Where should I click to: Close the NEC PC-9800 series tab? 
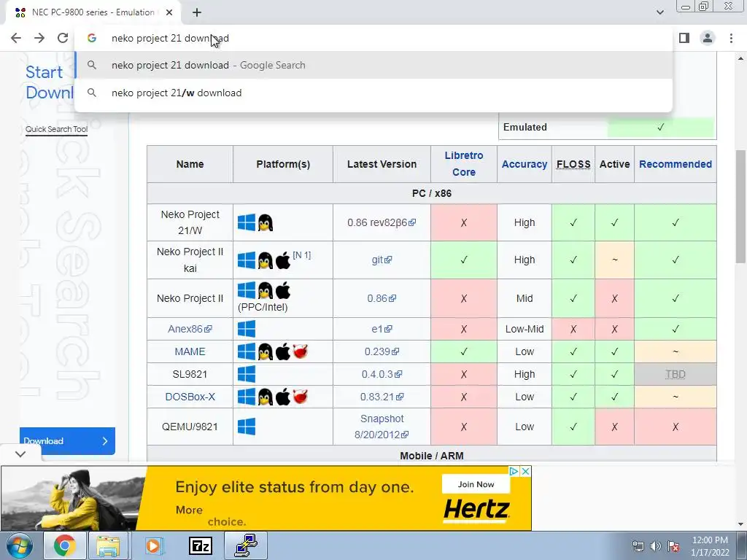pos(169,12)
